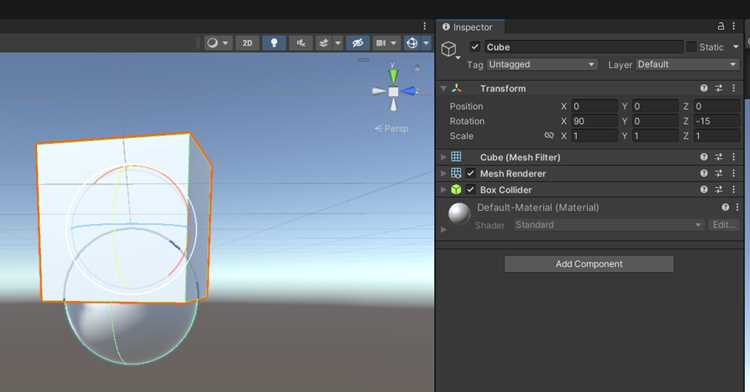Open the Untagged tag dropdown
The image size is (750, 392).
pos(542,65)
